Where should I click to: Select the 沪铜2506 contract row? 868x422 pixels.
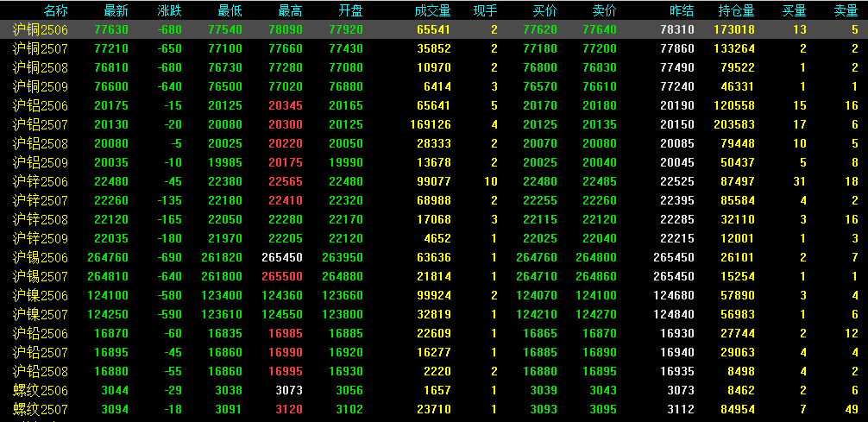pyautogui.click(x=434, y=30)
